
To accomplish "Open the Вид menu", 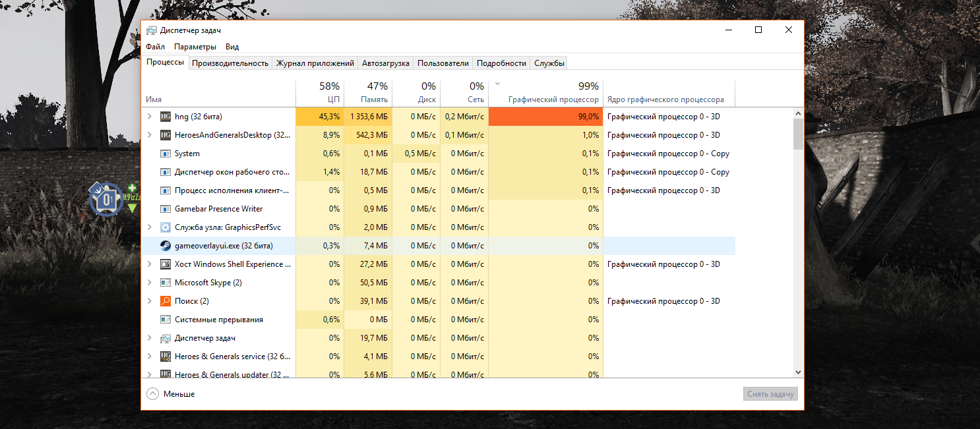I will click(x=232, y=47).
